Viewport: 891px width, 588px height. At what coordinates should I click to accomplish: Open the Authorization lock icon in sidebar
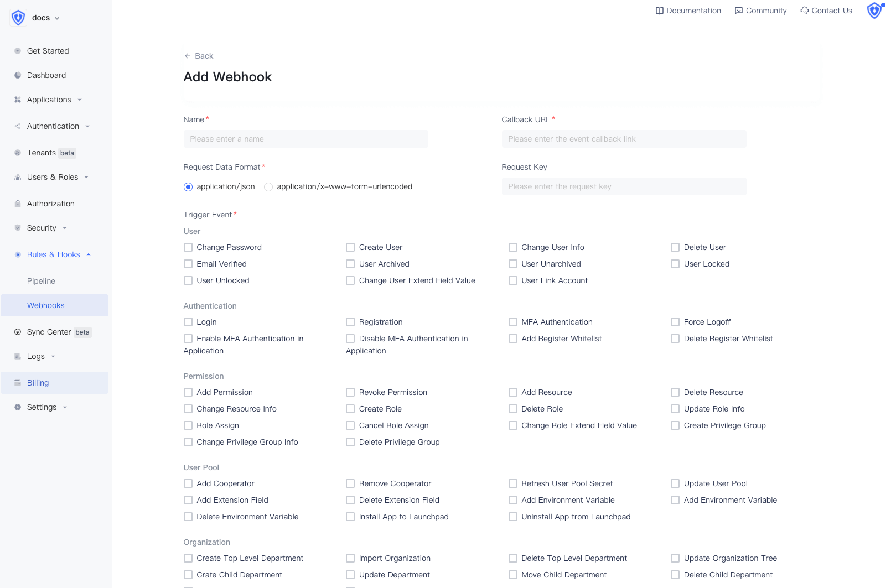click(x=17, y=204)
